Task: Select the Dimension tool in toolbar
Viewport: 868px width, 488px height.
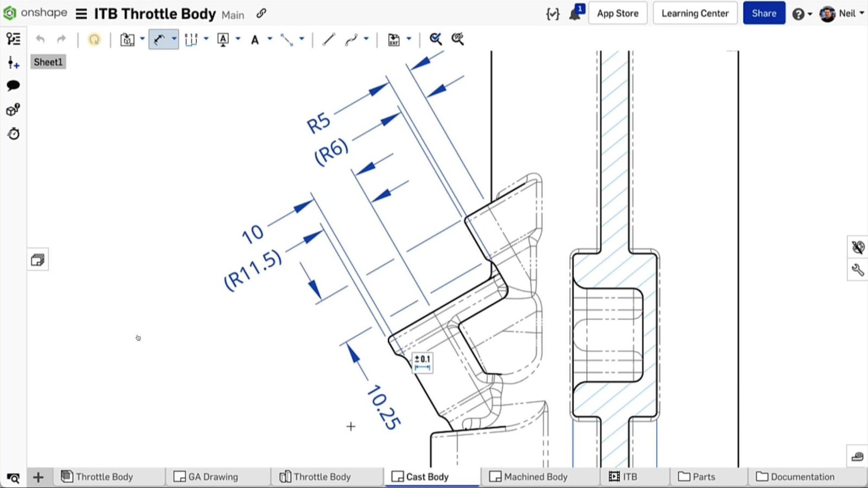Action: (x=159, y=39)
